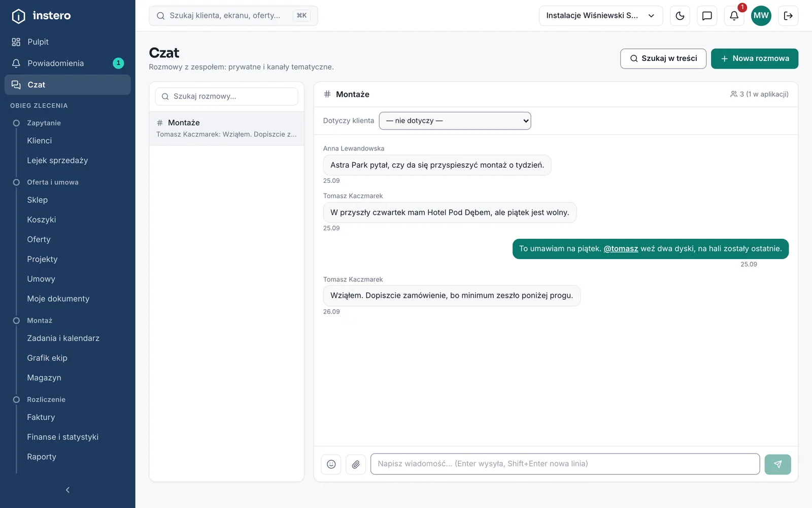The image size is (812, 508).
Task: Click the instero logo icon
Action: (x=18, y=16)
